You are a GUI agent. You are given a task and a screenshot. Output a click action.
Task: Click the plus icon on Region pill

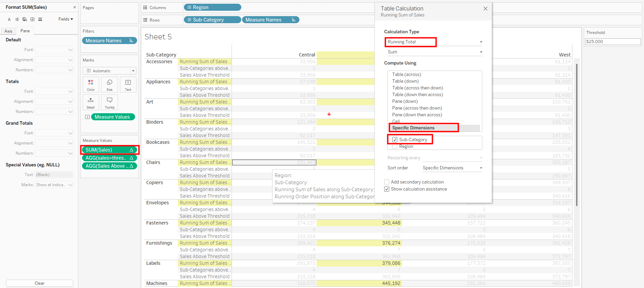click(x=189, y=7)
